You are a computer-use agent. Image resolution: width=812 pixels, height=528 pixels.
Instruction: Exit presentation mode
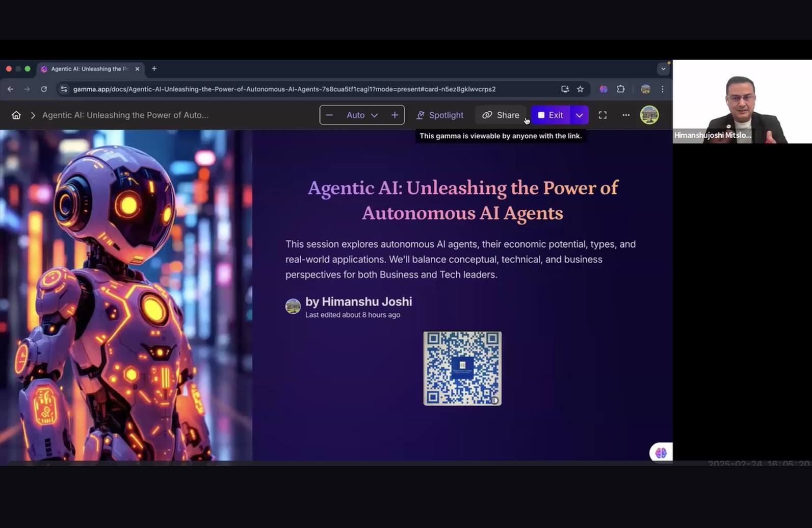(x=551, y=115)
